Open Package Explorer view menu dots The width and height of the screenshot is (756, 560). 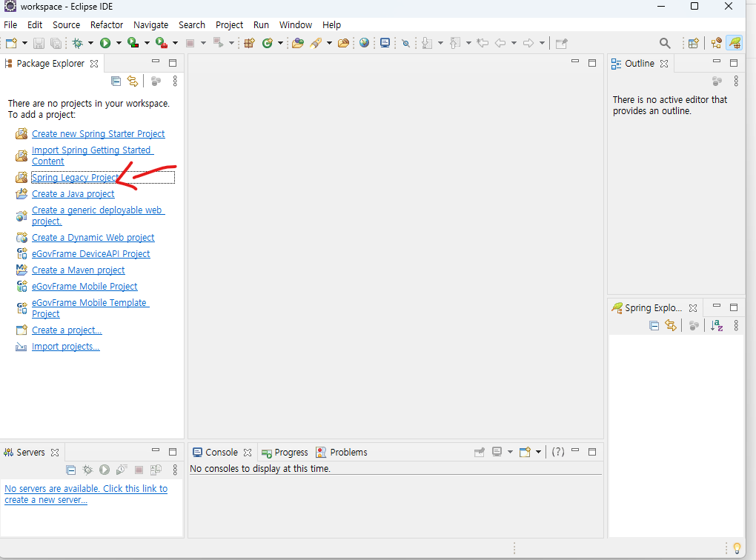pos(175,81)
